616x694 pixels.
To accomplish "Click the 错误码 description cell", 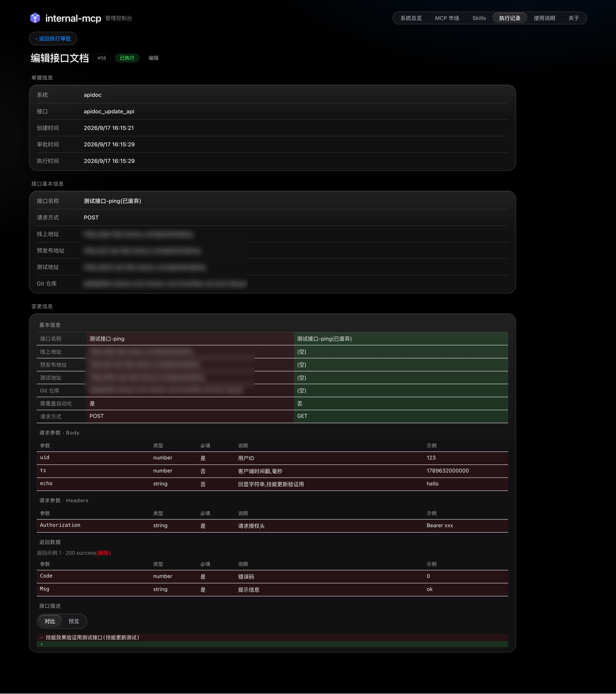I will coord(246,576).
